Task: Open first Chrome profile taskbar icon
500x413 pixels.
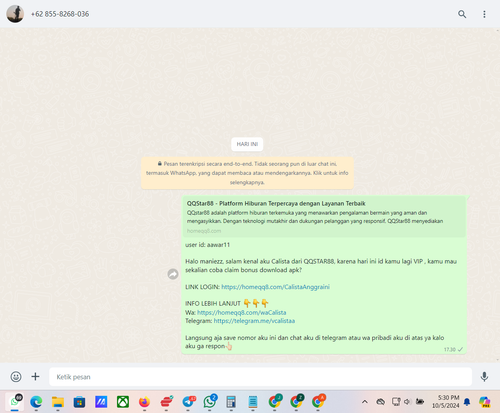Action: point(275,401)
